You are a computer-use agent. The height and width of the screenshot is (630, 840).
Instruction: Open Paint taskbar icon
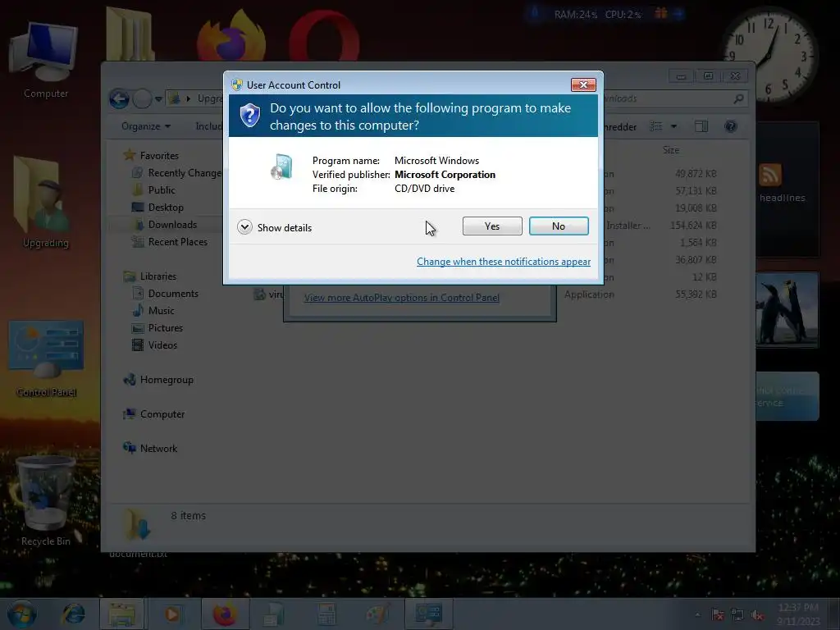[x=377, y=614]
